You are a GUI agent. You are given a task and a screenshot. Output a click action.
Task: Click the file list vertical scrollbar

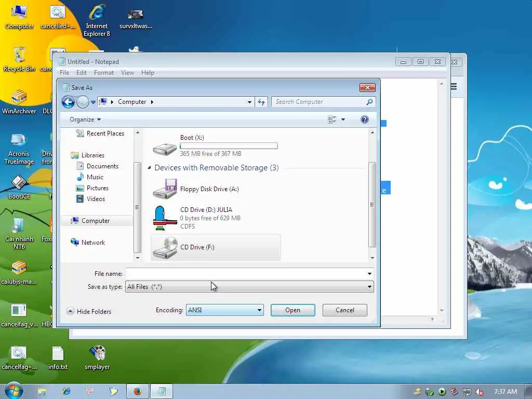[x=372, y=205]
